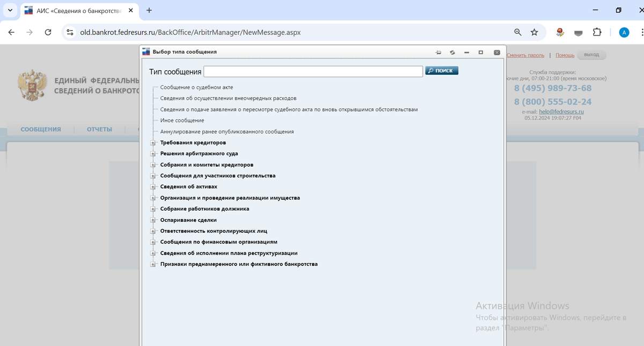Viewport: 644px width, 346px height.
Task: Click the 'Тип сообщения' search input field
Action: (313, 71)
